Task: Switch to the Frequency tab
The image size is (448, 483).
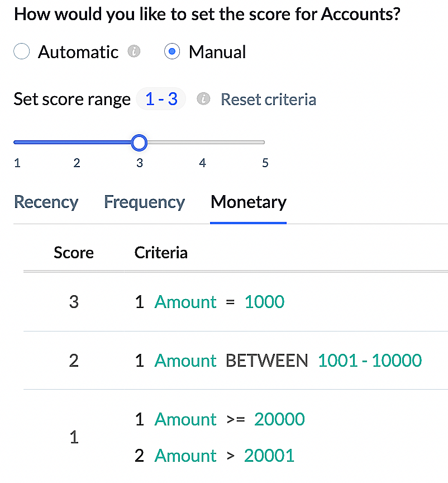Action: 144,202
